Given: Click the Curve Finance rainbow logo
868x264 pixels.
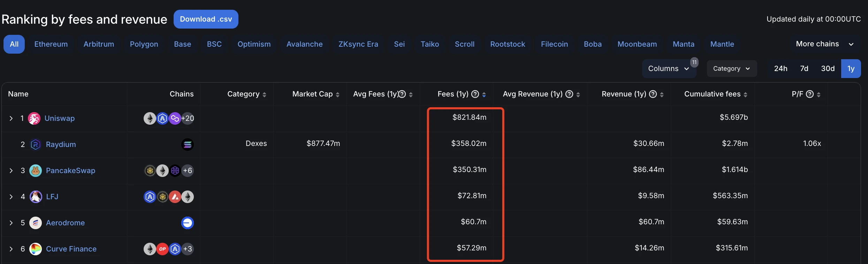Looking at the screenshot, I should pos(36,249).
